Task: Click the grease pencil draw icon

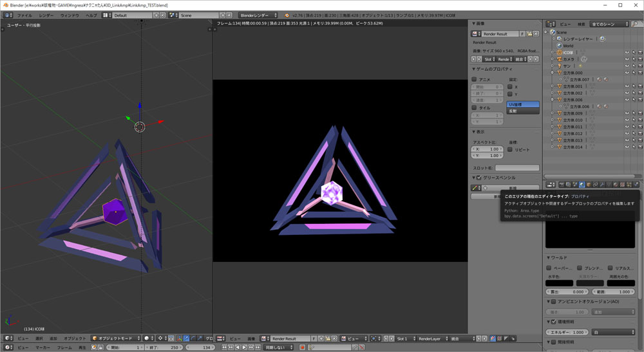Action: (475, 188)
